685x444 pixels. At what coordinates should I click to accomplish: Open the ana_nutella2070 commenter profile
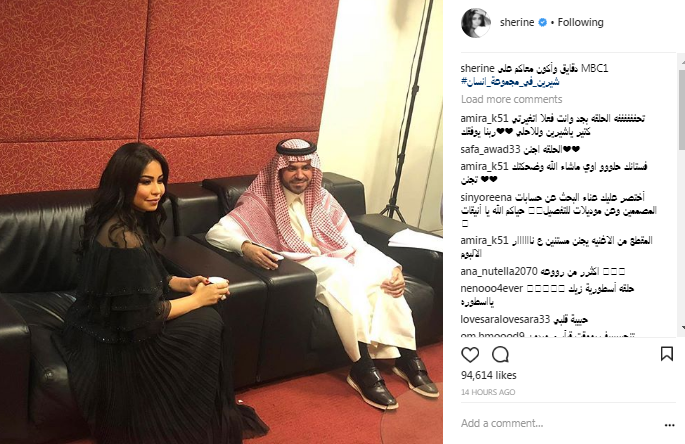point(498,271)
